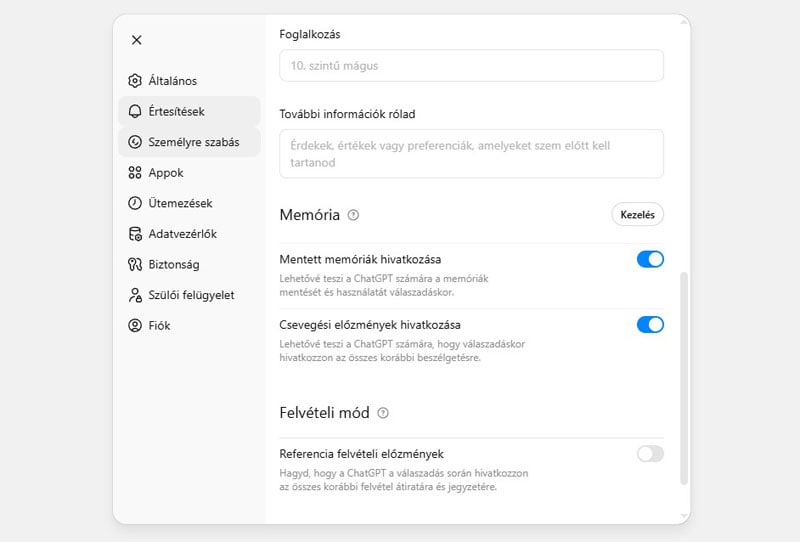Click the További információk rólad textbox

pos(471,154)
